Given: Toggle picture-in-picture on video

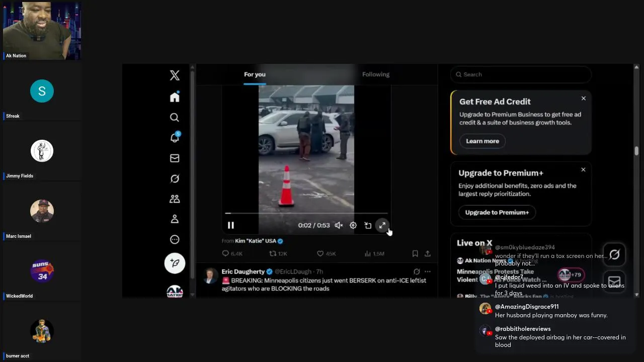Looking at the screenshot, I should [x=368, y=225].
